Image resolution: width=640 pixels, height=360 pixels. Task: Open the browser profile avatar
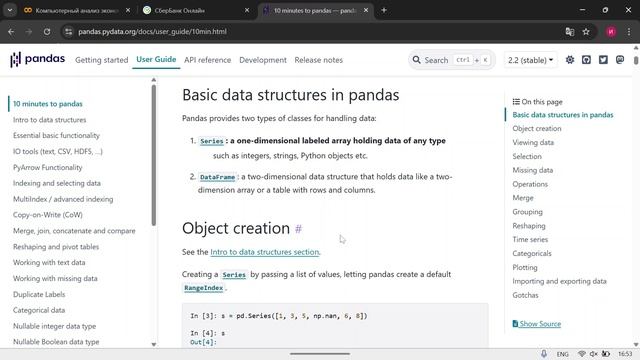[611, 31]
